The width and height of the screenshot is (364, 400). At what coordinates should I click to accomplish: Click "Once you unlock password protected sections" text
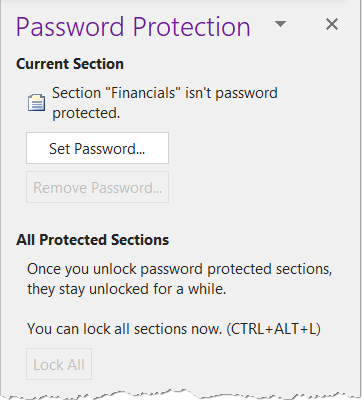[x=179, y=269]
